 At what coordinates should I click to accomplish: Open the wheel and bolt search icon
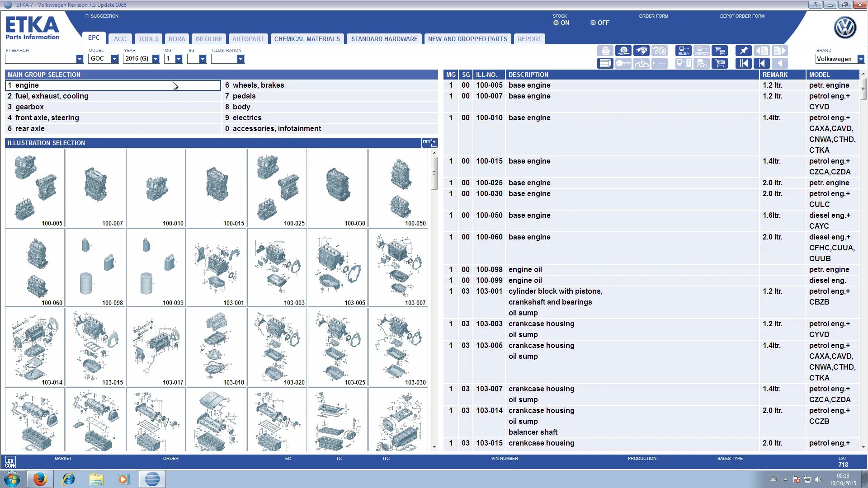pyautogui.click(x=623, y=51)
